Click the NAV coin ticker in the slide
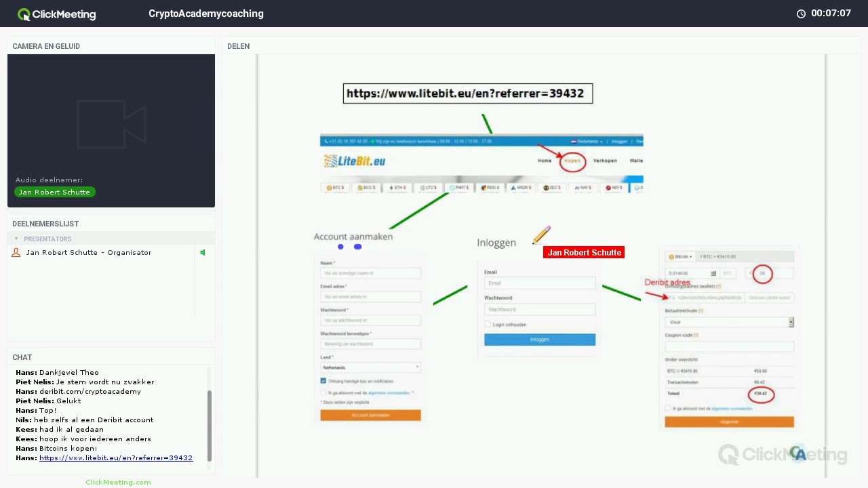Viewport: 868px width, 488px height. click(583, 188)
